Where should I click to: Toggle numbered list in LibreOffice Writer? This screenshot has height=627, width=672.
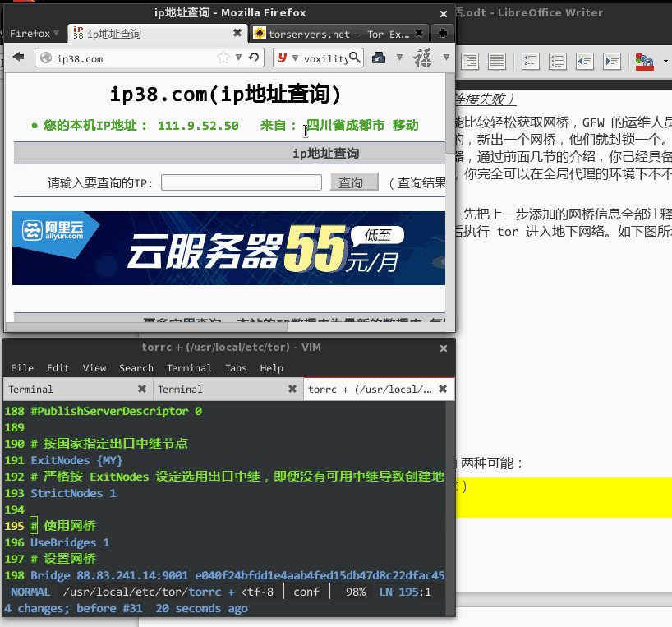(x=531, y=62)
